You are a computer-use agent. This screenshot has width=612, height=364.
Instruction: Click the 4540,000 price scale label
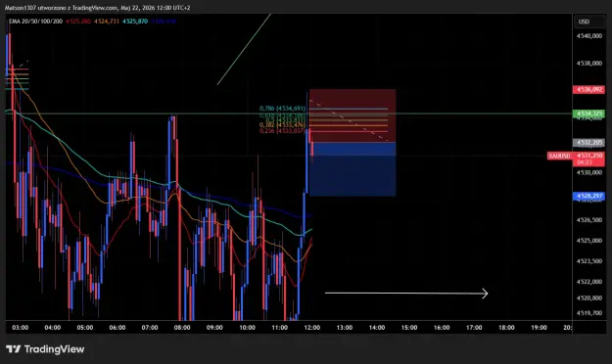(588, 36)
